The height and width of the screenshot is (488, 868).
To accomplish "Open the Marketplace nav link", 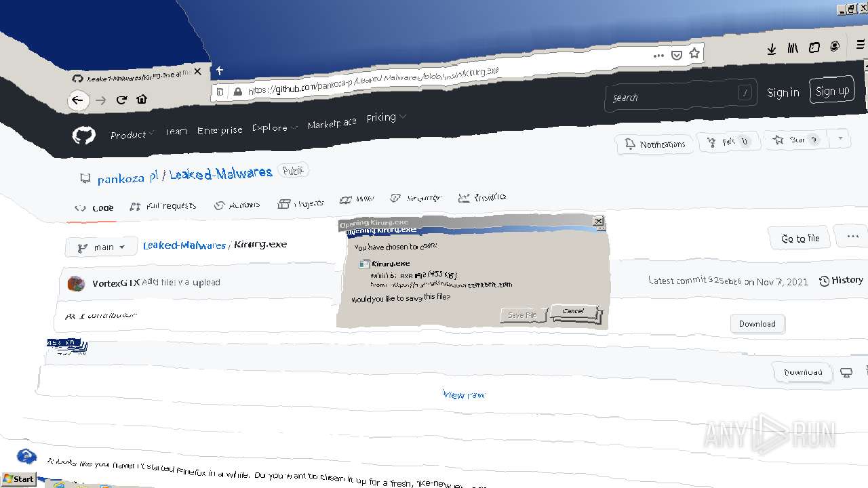I will click(332, 124).
